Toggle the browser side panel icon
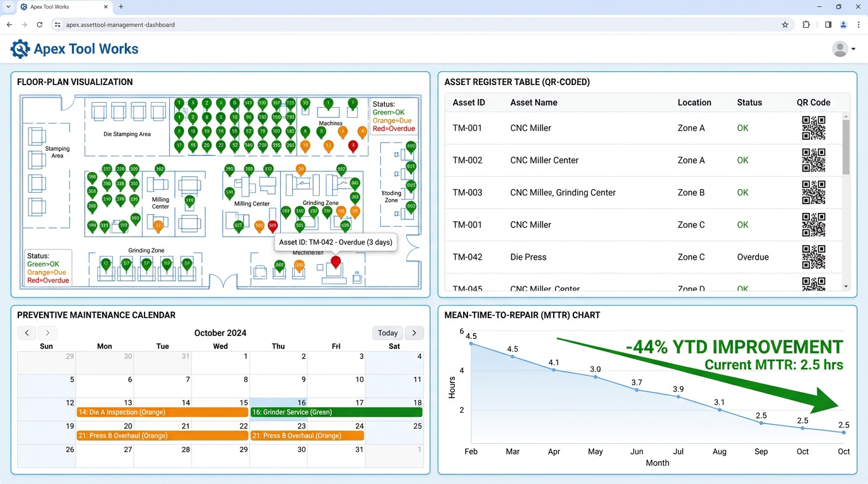 point(828,25)
